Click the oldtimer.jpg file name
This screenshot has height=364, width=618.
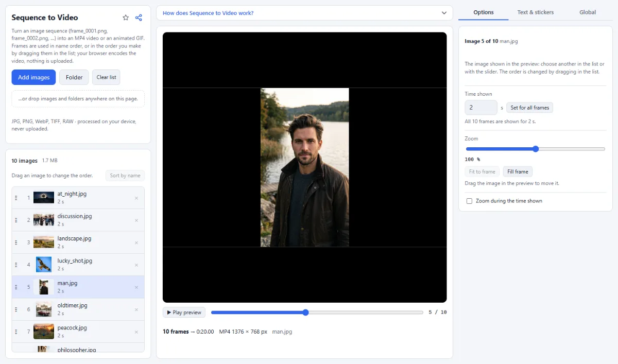[73, 305]
